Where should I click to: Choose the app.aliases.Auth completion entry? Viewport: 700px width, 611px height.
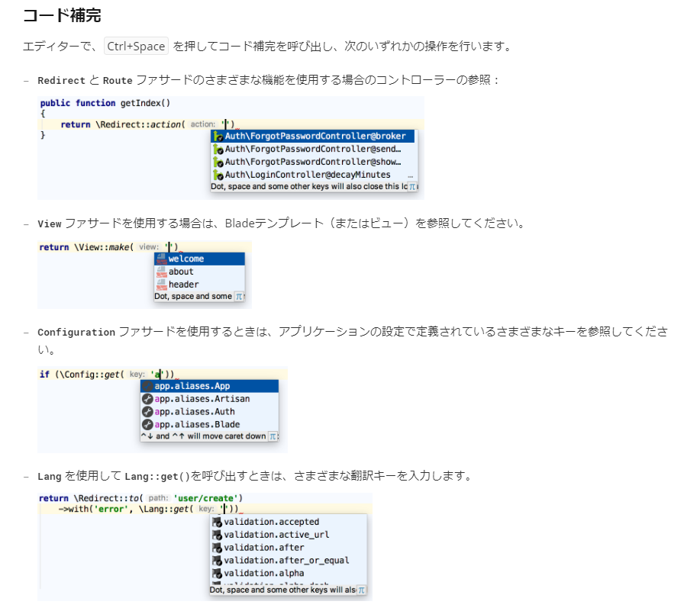point(195,412)
